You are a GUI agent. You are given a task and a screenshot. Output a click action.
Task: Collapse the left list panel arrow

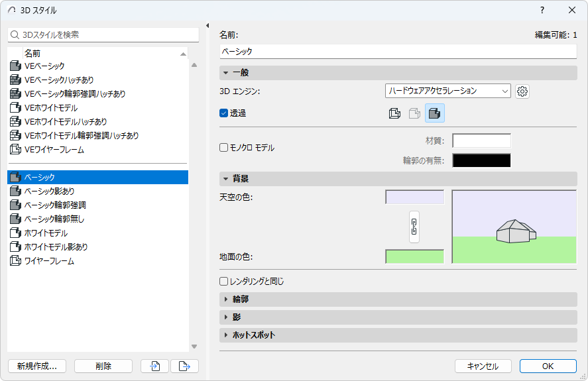click(x=207, y=25)
